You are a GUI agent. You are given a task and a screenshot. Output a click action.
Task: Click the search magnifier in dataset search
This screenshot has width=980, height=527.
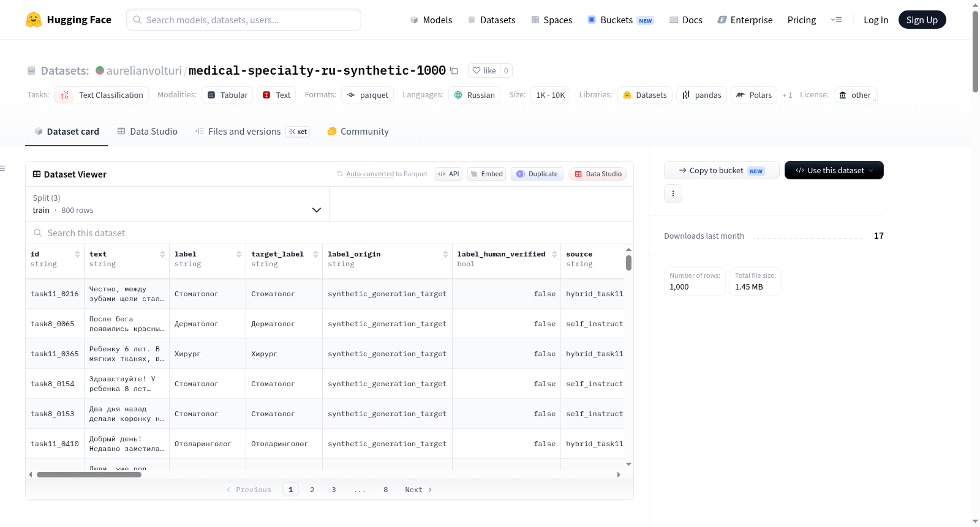(x=38, y=233)
